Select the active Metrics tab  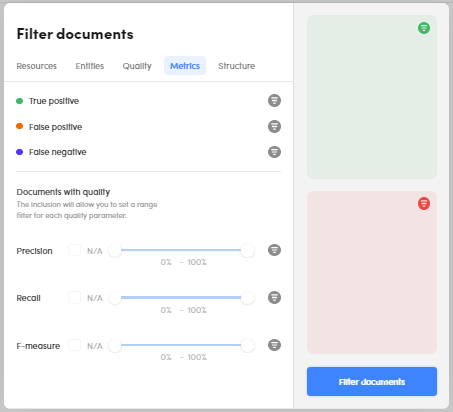(x=185, y=66)
